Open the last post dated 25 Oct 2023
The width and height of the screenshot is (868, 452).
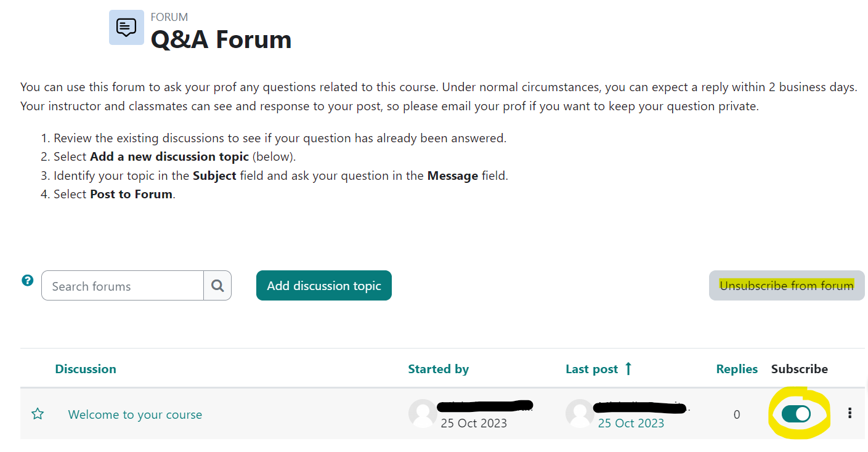pos(631,423)
